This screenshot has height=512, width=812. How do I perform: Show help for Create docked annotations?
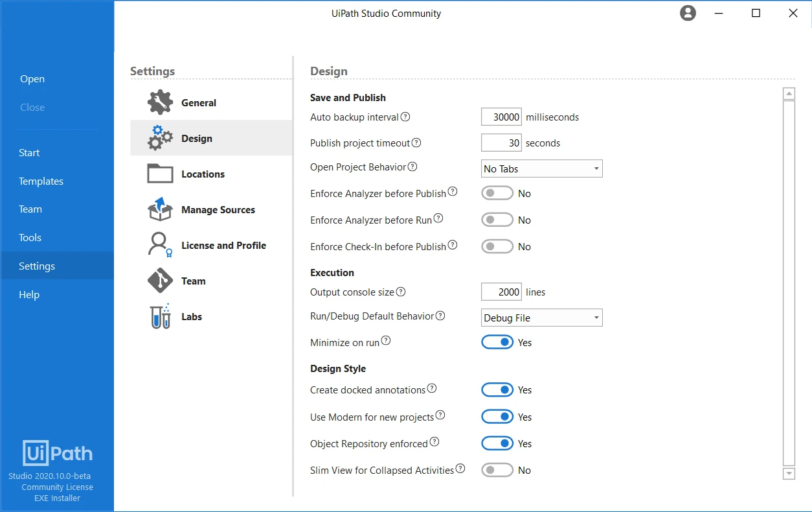coord(432,388)
